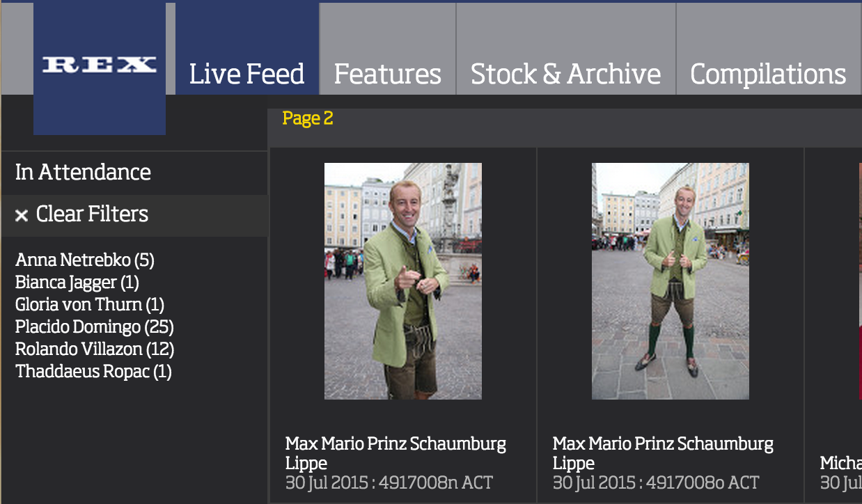Click the second Max Mario Prinz Schaumburg Lippe caption
The width and height of the screenshot is (862, 504).
click(x=663, y=452)
